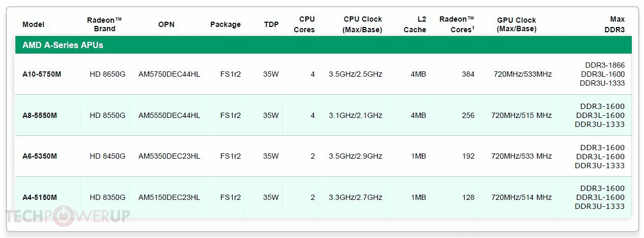Click the Model column header
The height and width of the screenshot is (238, 644).
pyautogui.click(x=33, y=24)
